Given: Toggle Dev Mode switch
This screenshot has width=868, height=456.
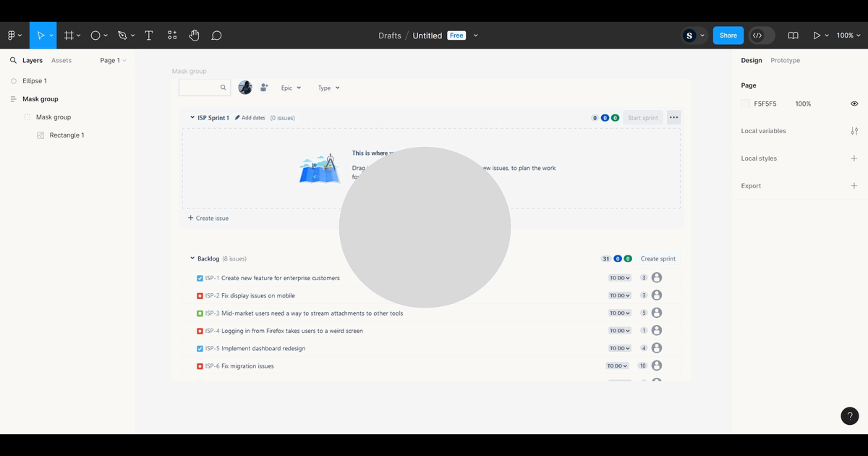Looking at the screenshot, I should pos(762,35).
